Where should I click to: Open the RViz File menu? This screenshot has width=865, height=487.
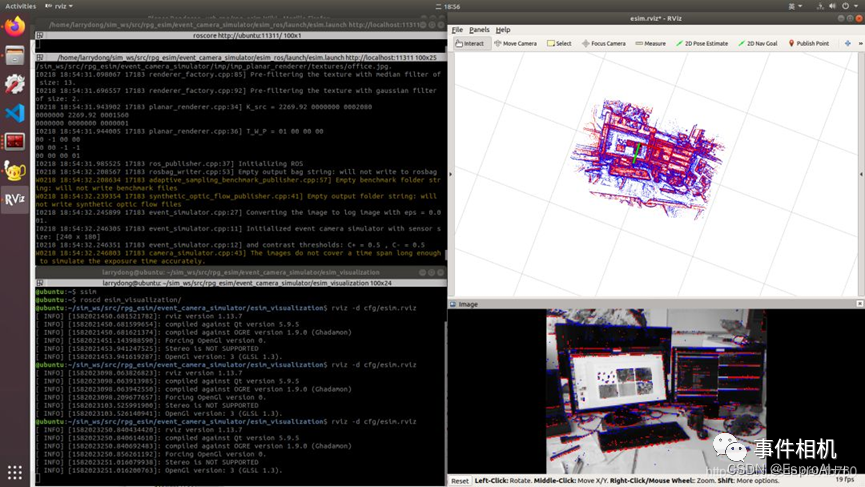[x=457, y=30]
